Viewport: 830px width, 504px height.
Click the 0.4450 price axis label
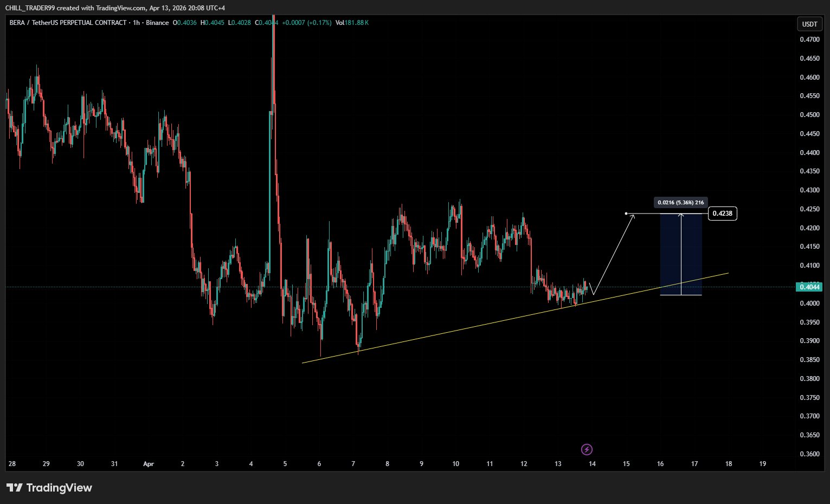[809, 134]
